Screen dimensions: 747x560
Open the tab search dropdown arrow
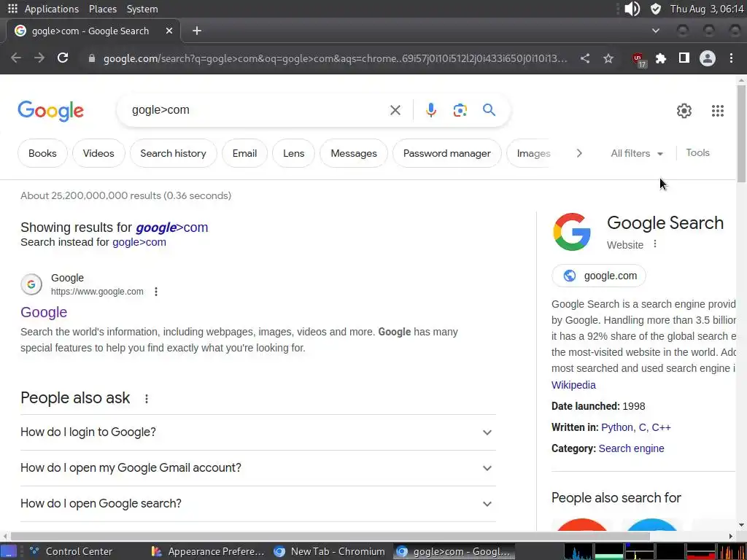[x=656, y=31]
